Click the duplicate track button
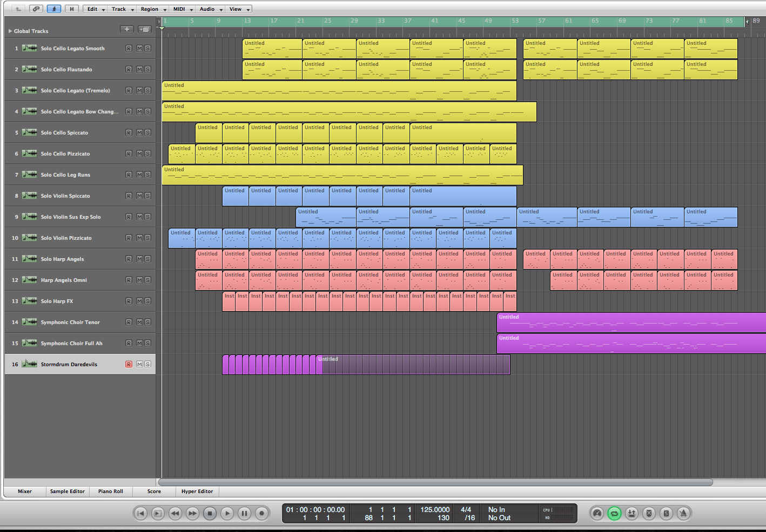The image size is (766, 532). click(x=144, y=29)
